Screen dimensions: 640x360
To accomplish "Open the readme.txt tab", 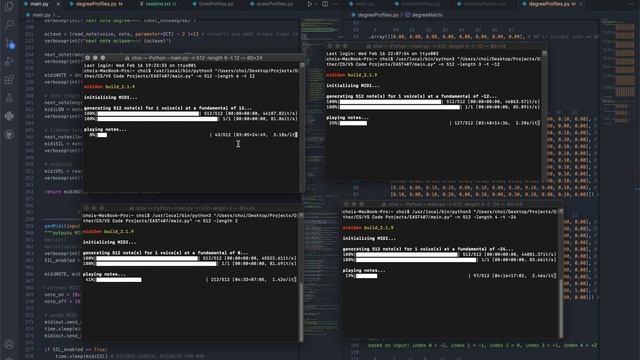I will (157, 4).
